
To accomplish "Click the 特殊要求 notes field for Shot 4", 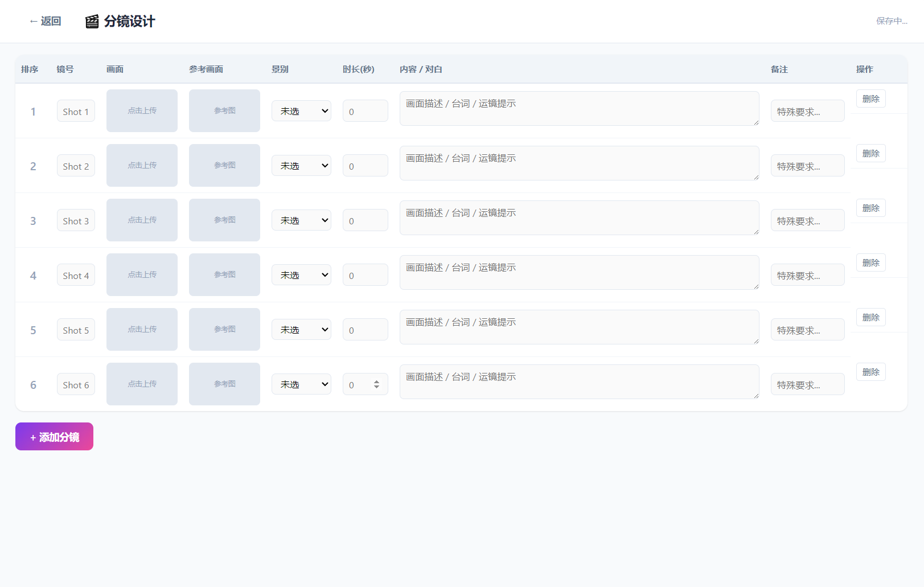I will point(807,274).
